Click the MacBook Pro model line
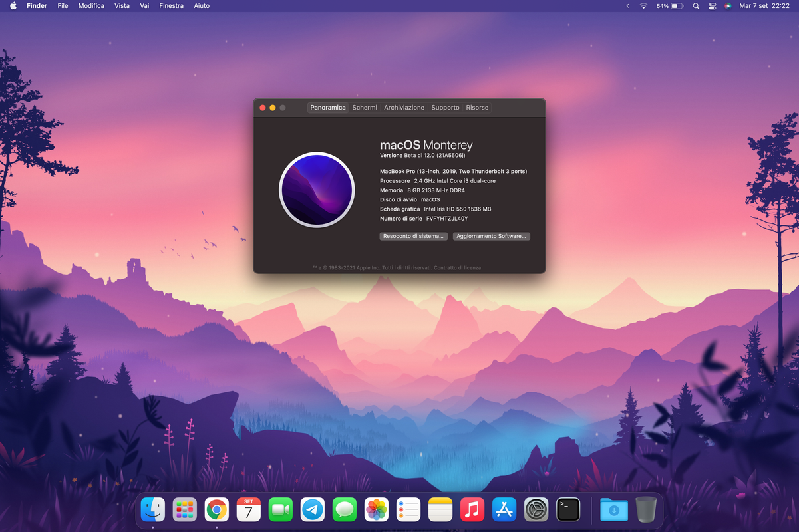 tap(453, 172)
